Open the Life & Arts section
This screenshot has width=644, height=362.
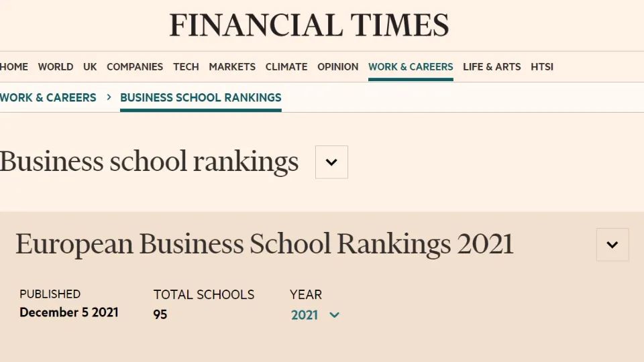click(x=492, y=66)
